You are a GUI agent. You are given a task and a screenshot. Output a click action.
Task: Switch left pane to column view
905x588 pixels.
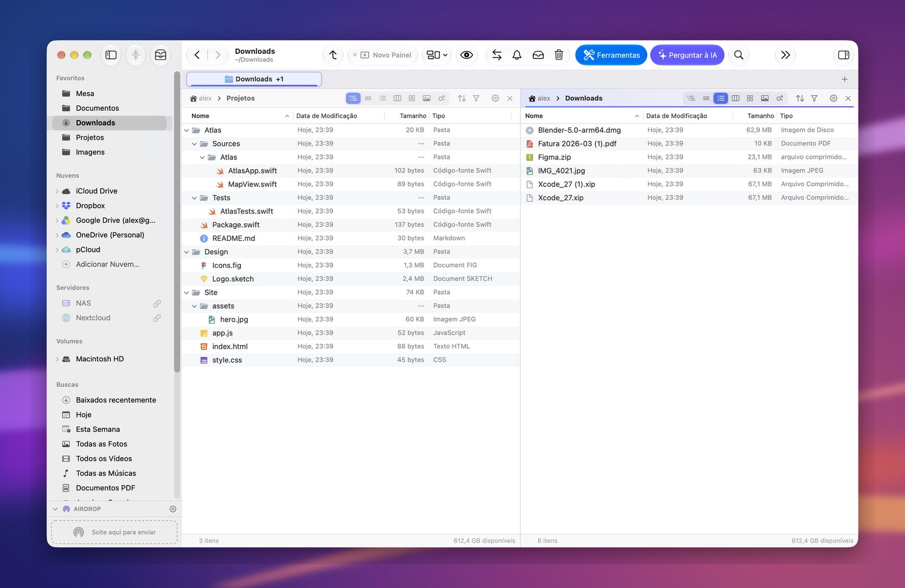point(397,98)
